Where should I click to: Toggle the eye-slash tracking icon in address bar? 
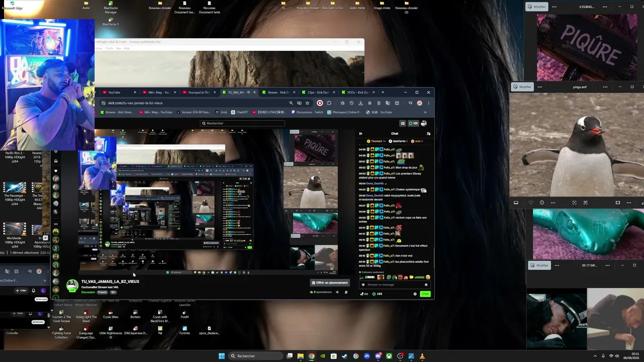pyautogui.click(x=299, y=103)
